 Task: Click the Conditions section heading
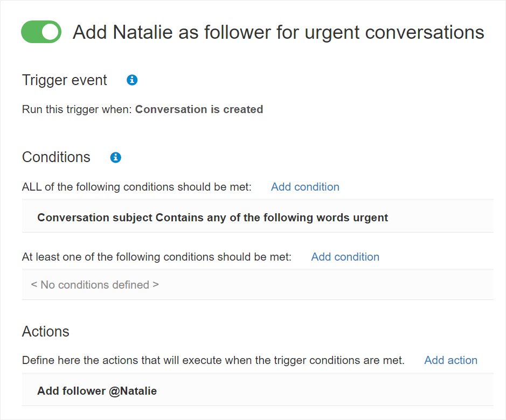tap(56, 157)
